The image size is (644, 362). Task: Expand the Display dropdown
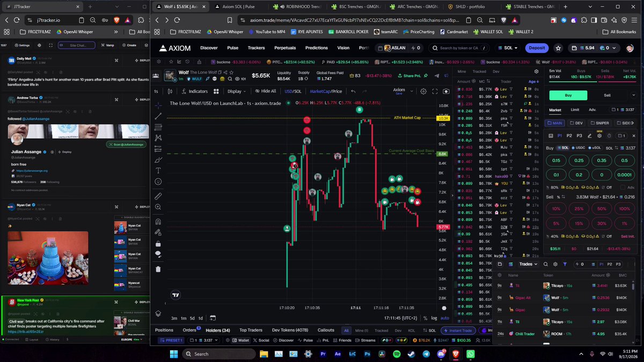tap(237, 91)
